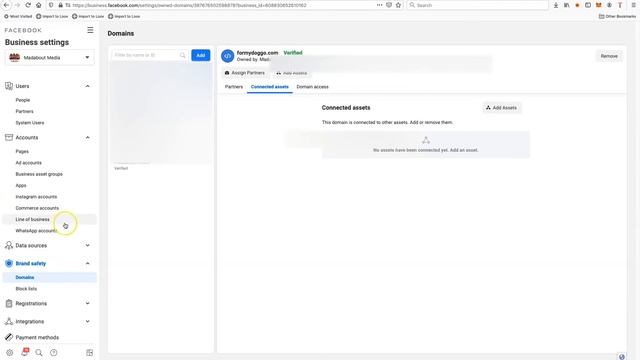Open notifications icon with red badge
640x360 pixels.
click(x=25, y=352)
